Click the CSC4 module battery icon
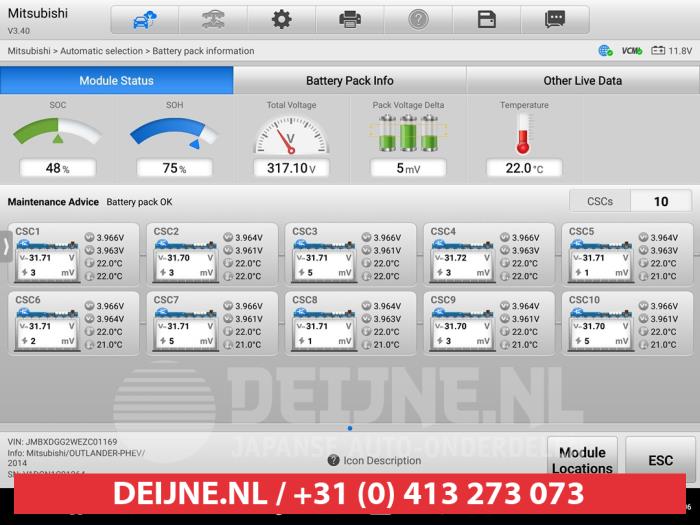This screenshot has height=525, width=700. pos(462,262)
